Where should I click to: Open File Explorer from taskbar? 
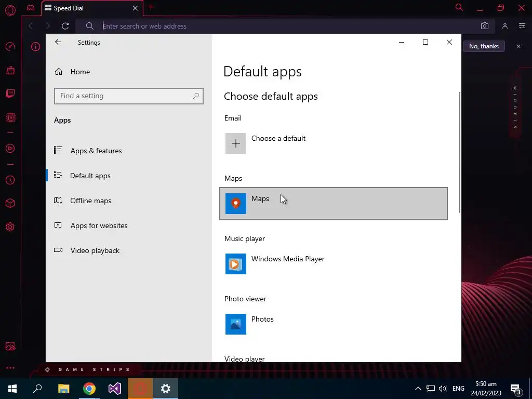tap(64, 389)
